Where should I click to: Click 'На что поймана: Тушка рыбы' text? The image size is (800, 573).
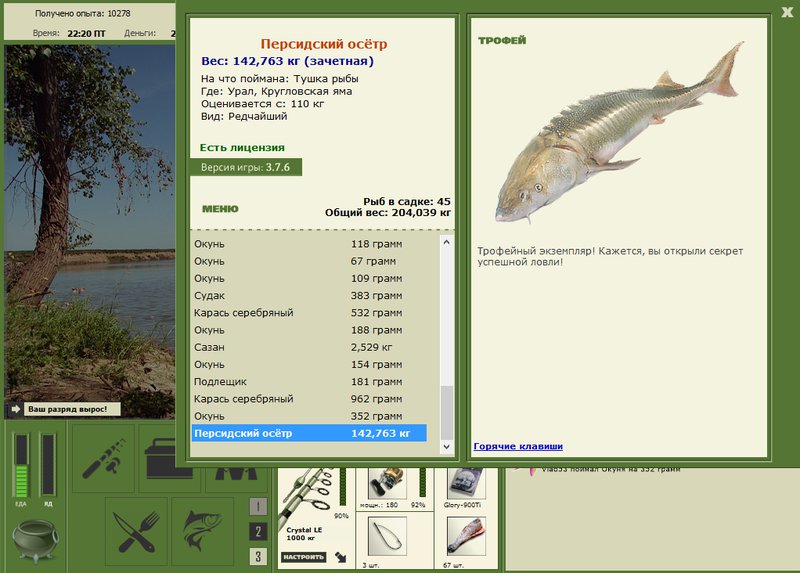click(x=280, y=79)
